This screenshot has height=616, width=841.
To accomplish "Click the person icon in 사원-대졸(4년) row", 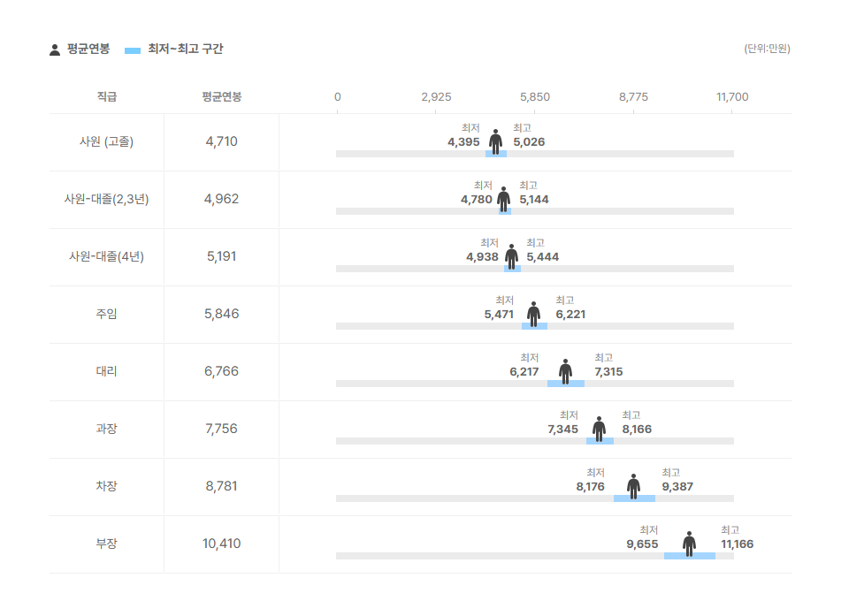I will point(511,255).
